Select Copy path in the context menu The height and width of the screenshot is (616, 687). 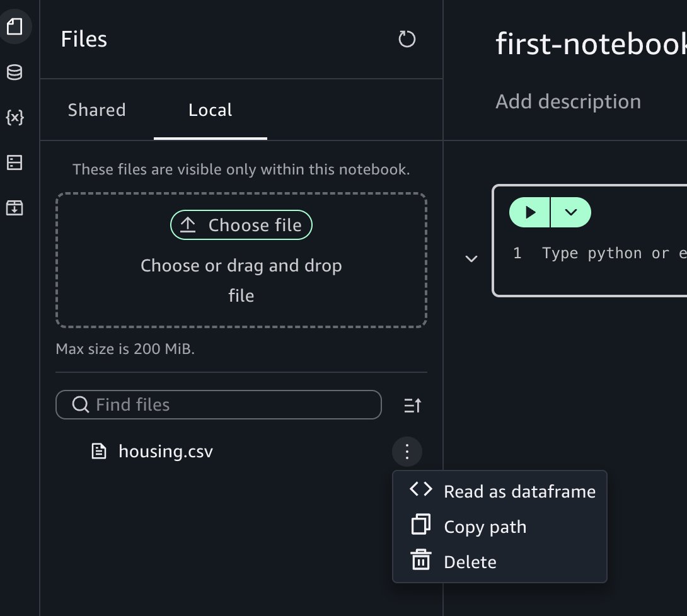(484, 527)
